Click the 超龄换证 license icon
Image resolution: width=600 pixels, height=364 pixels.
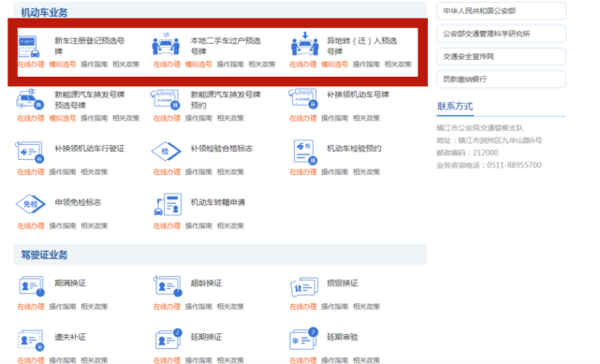coord(168,286)
